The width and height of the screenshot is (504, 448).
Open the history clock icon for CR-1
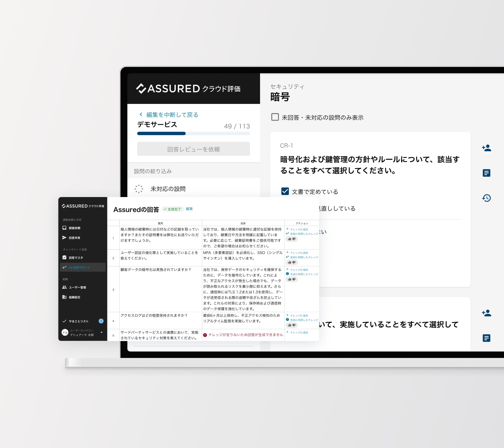(486, 198)
